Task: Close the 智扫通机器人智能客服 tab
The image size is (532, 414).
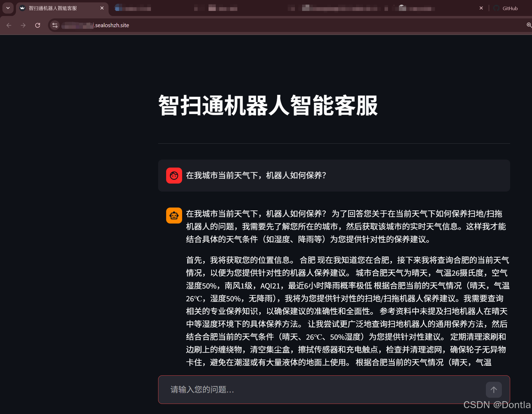Action: [102, 8]
